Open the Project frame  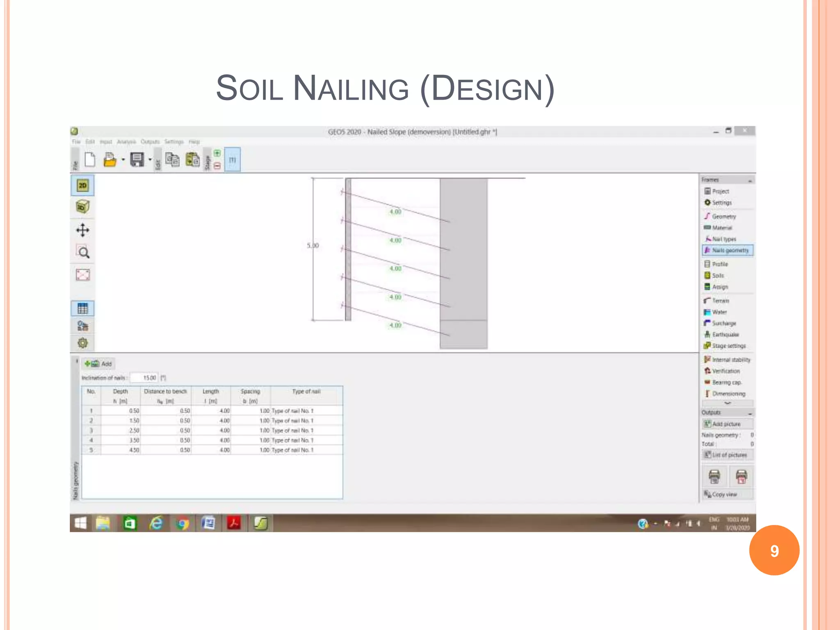(728, 191)
